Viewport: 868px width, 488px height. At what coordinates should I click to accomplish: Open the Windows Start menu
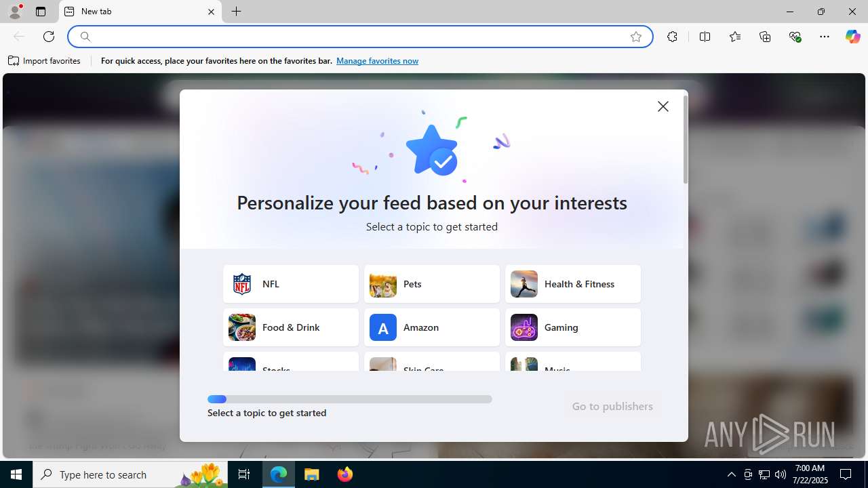click(16, 474)
